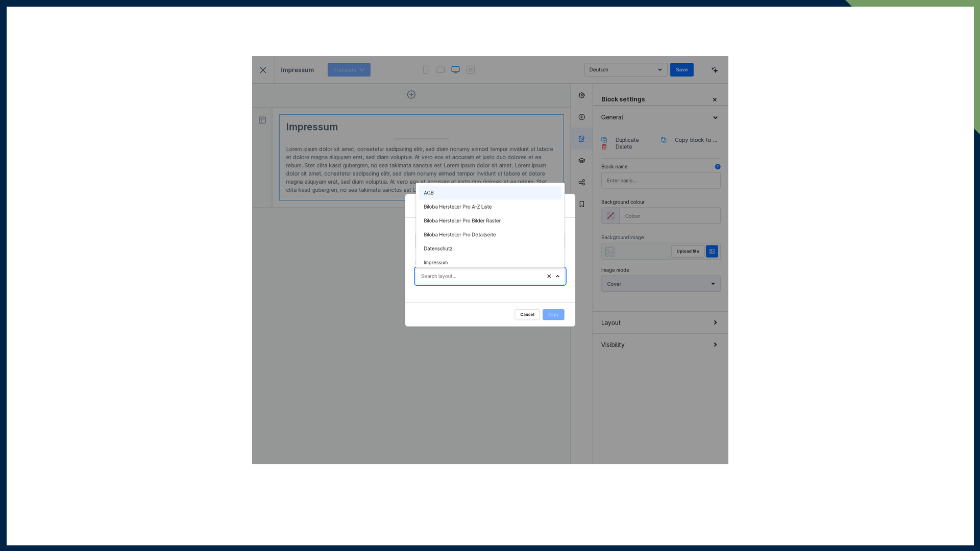Click the Impressum heading in block
Viewport: 980px width, 551px height.
pos(312,127)
